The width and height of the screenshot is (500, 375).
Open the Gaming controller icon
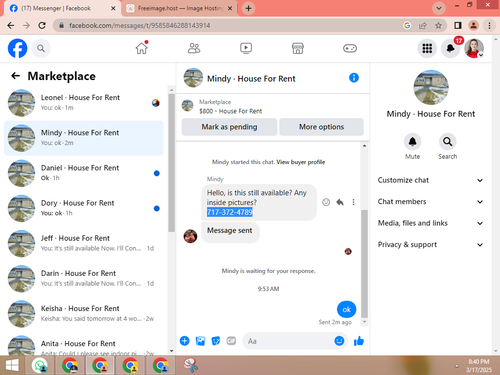click(350, 48)
